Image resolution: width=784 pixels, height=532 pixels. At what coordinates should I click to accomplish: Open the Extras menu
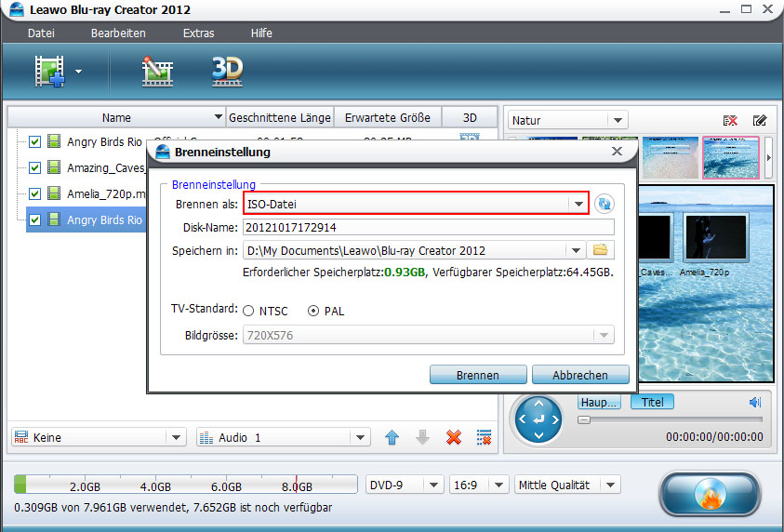point(198,33)
